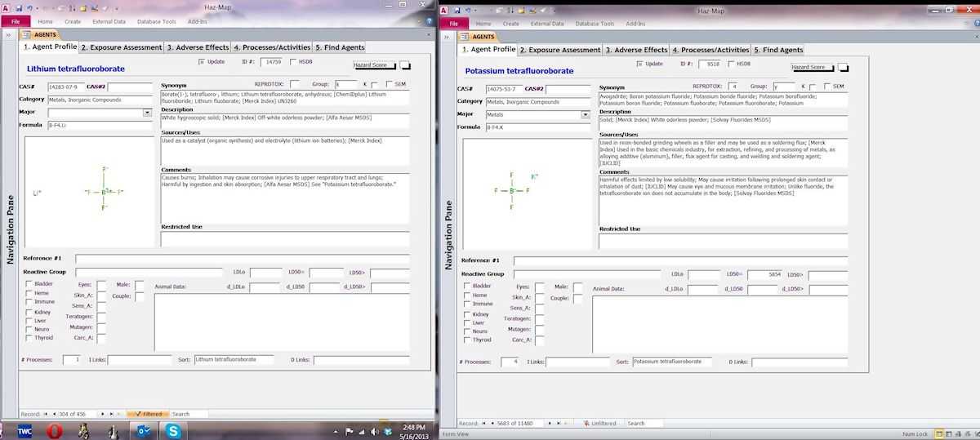Click the volume speaker icon in system tray

[x=374, y=431]
